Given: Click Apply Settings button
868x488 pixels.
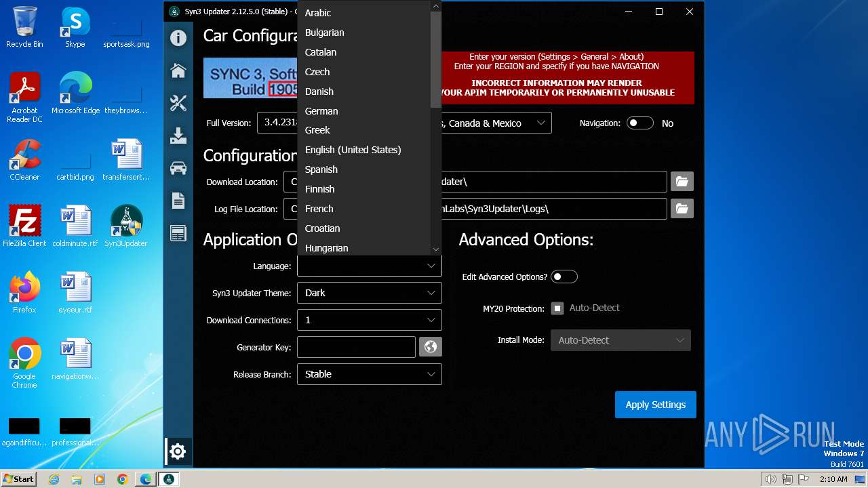Looking at the screenshot, I should pos(656,405).
